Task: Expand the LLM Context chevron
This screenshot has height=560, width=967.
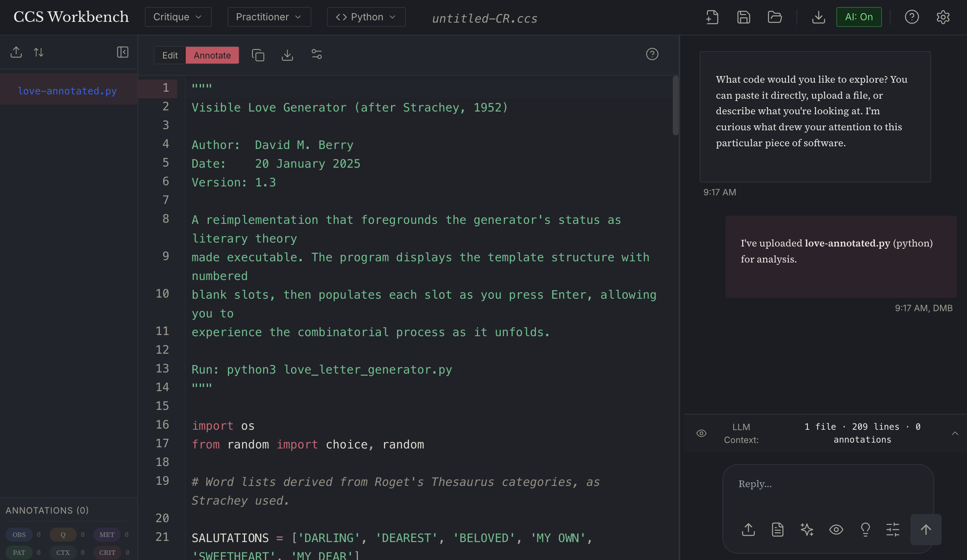Action: pos(955,433)
